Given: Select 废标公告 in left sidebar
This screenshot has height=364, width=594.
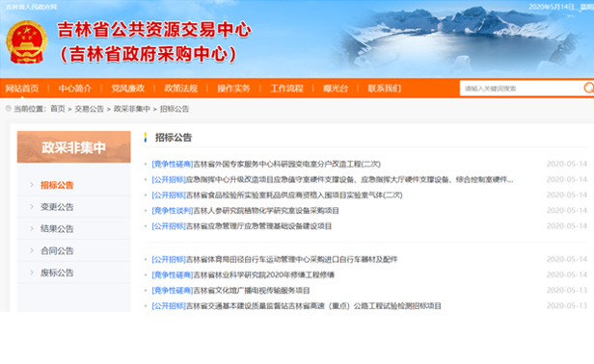Looking at the screenshot, I should (57, 273).
